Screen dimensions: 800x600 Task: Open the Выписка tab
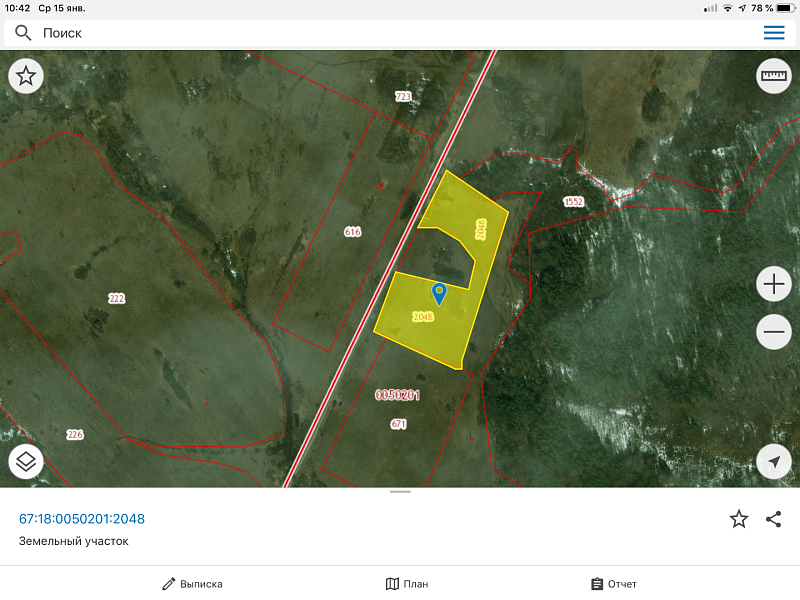pos(193,584)
